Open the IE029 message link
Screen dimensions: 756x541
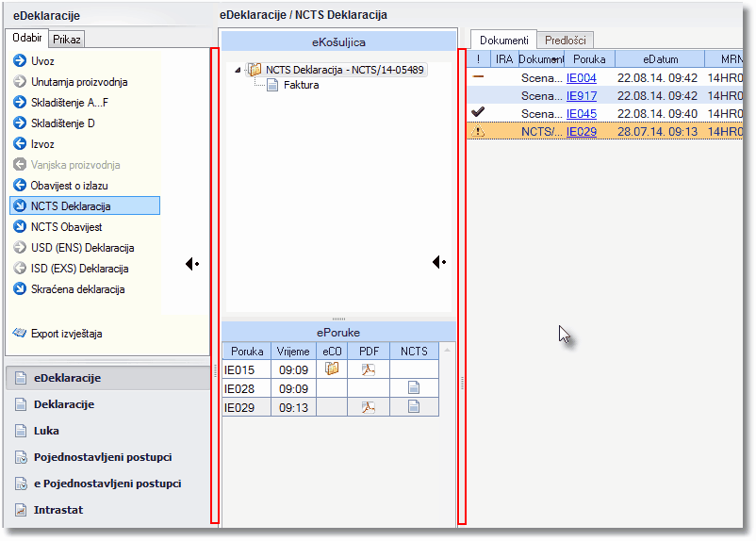pyautogui.click(x=581, y=132)
